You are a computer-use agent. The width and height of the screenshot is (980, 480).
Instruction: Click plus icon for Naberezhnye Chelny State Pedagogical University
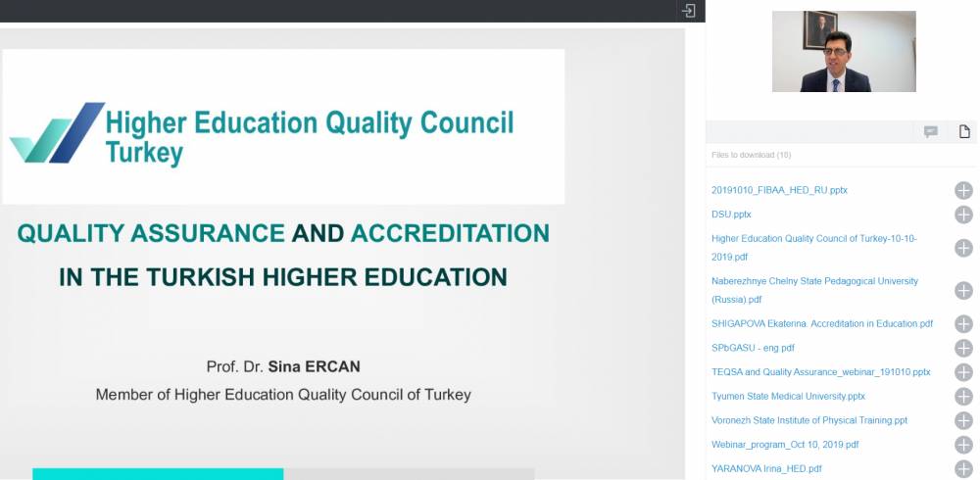point(963,291)
